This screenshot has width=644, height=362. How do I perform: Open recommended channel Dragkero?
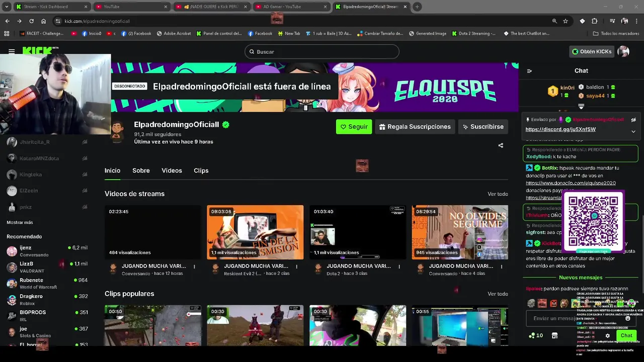coord(47,300)
